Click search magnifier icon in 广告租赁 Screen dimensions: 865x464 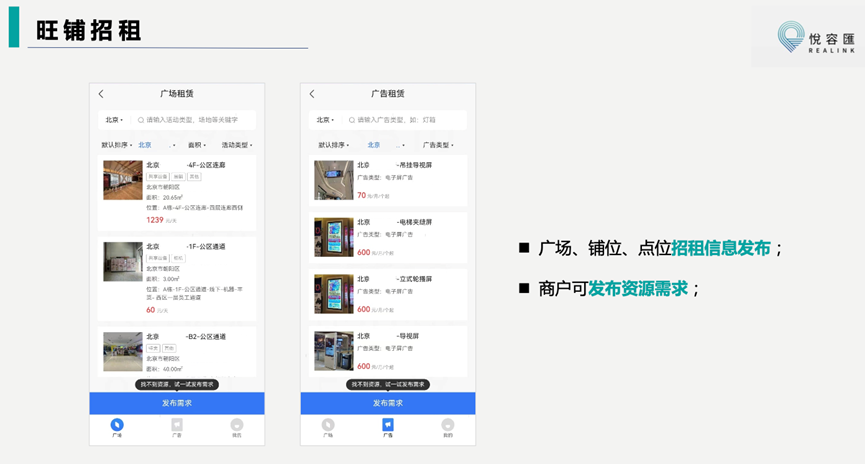351,120
